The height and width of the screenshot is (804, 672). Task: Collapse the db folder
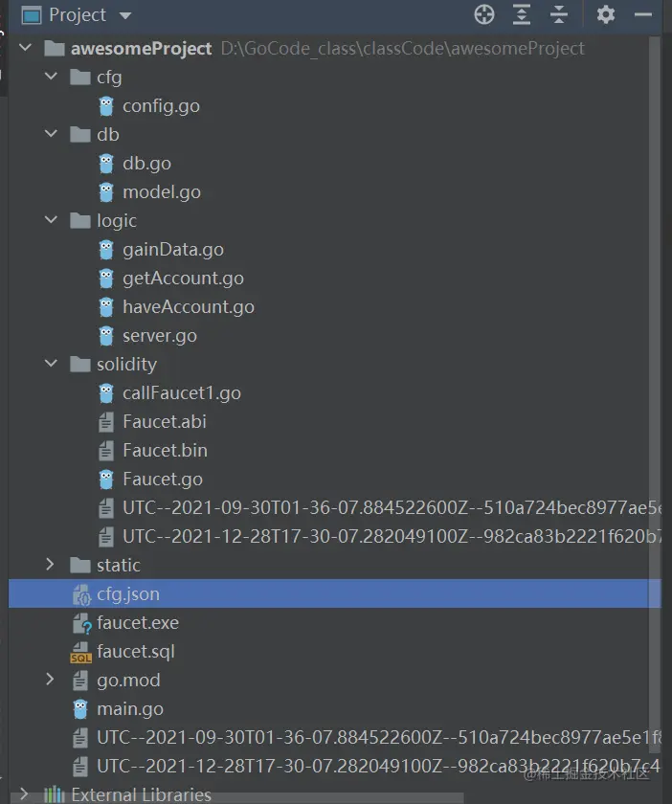(51, 134)
